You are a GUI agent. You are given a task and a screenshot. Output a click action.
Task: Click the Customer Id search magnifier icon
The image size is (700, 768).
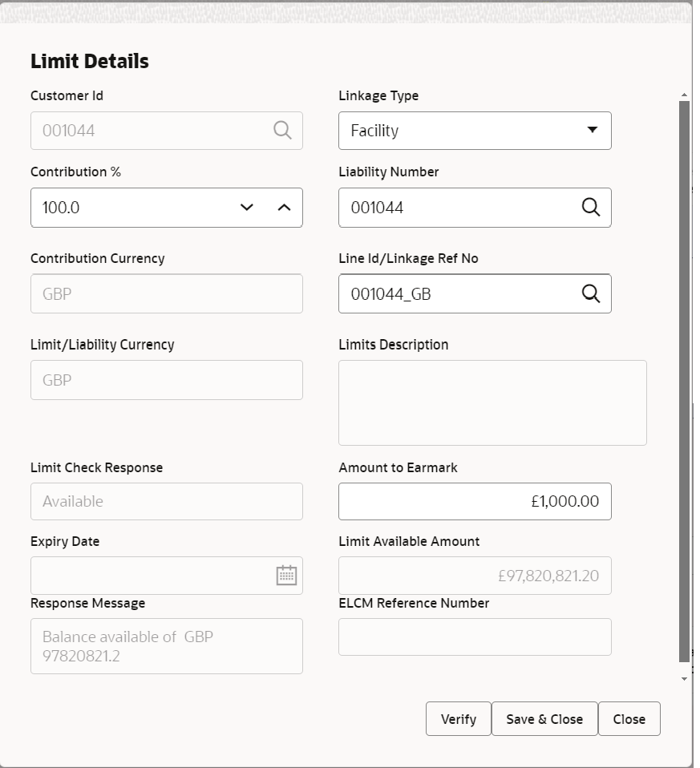[282, 131]
